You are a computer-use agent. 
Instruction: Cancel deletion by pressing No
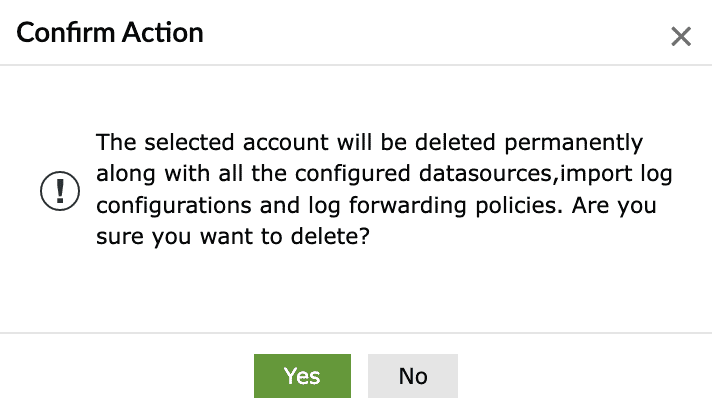click(x=413, y=376)
